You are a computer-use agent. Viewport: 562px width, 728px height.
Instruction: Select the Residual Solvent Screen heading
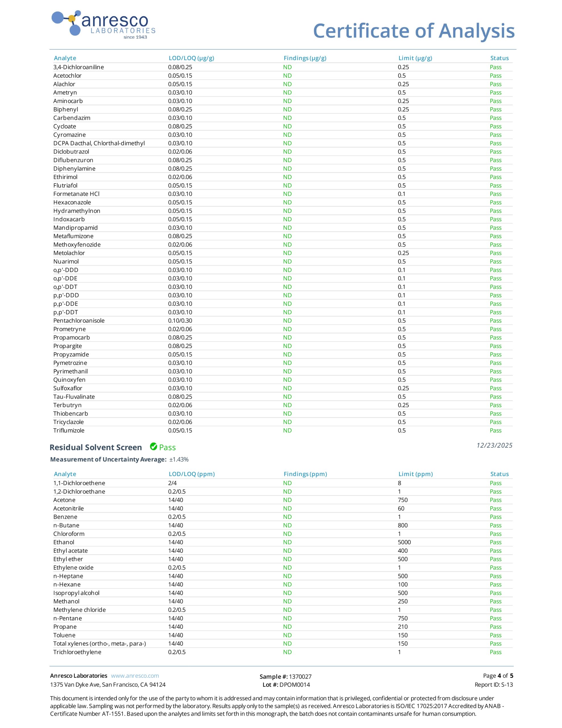[x=96, y=447]
